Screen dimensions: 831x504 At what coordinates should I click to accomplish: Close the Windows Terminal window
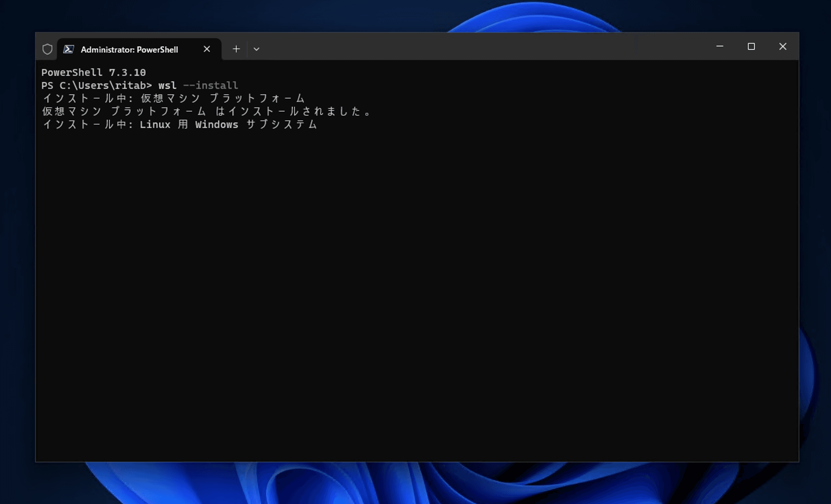pyautogui.click(x=783, y=46)
